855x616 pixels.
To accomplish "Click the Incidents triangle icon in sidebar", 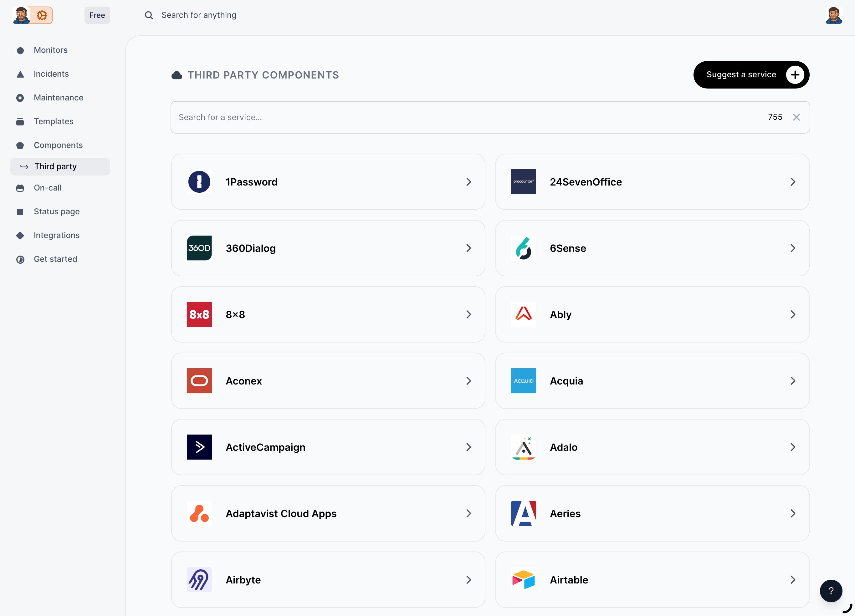I will (20, 74).
